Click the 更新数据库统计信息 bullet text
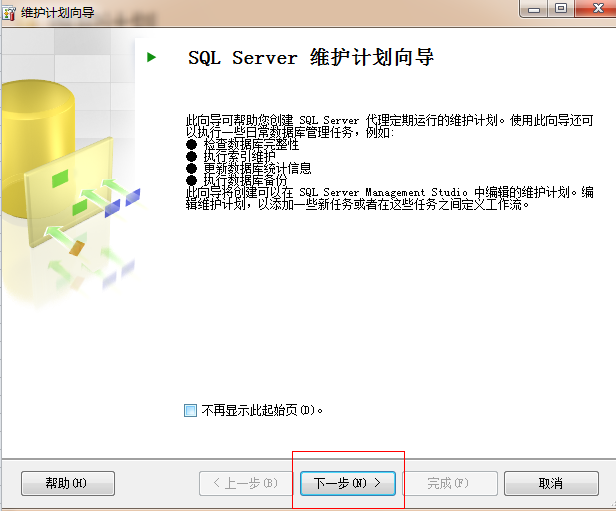616x511 pixels. point(257,168)
